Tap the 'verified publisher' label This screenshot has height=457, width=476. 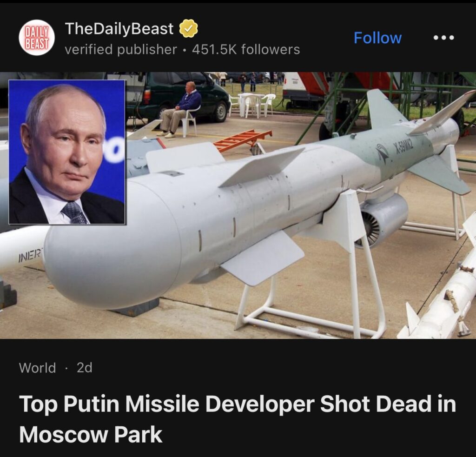[x=120, y=49]
